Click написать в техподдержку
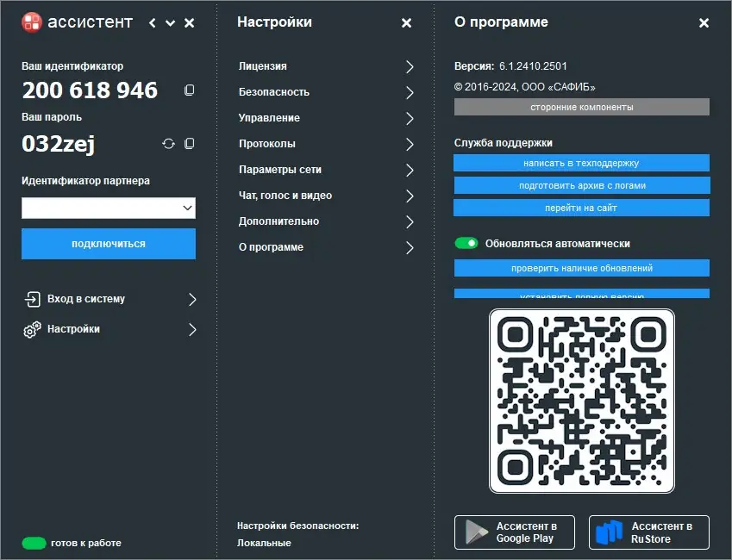This screenshot has height=560, width=732. pos(580,162)
